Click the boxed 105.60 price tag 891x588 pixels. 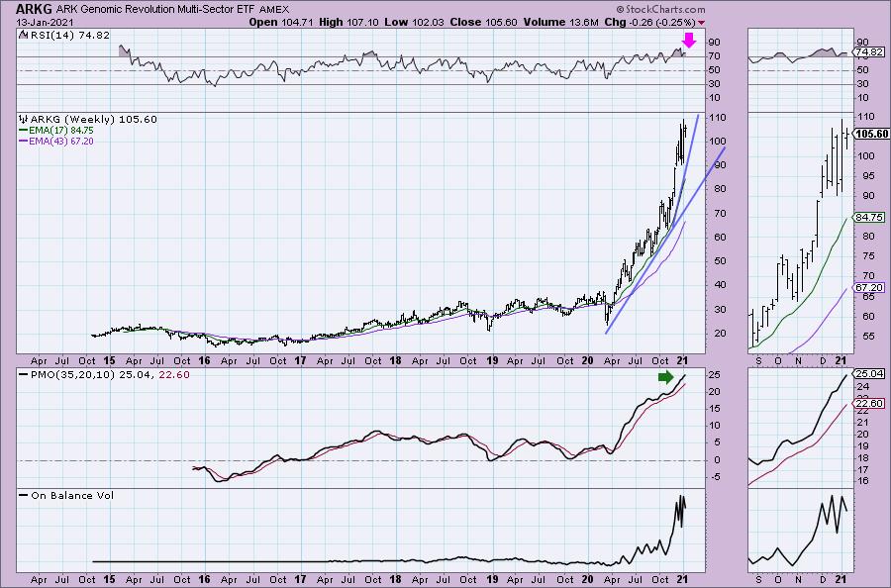pyautogui.click(x=871, y=134)
